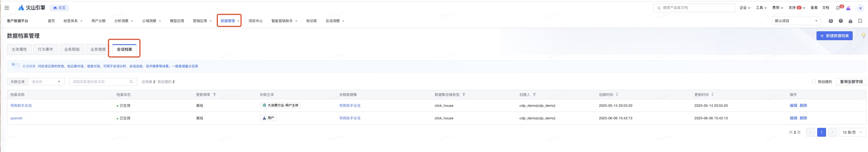Open the 10 条/页 page size dropdown
This screenshot has height=152, width=868.
tap(852, 132)
